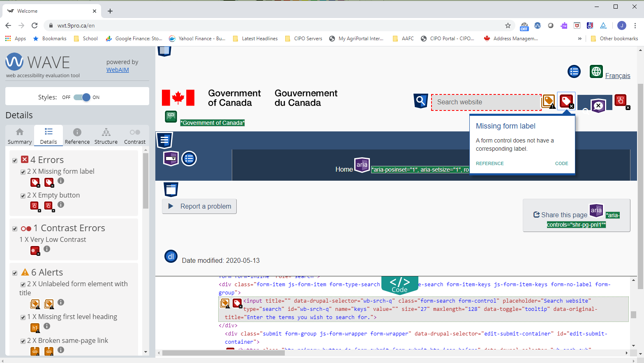Expand the bookmarks overflow chevron
The height and width of the screenshot is (363, 644).
(580, 39)
